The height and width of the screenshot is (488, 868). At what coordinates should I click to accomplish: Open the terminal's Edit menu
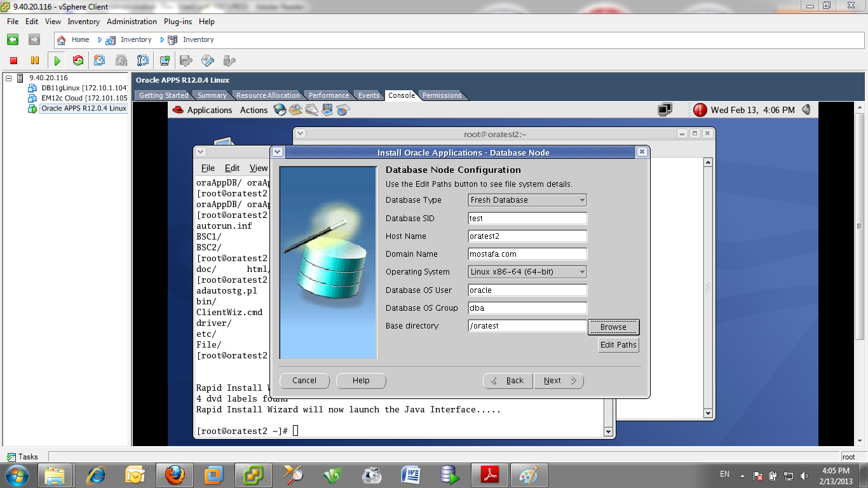click(232, 168)
